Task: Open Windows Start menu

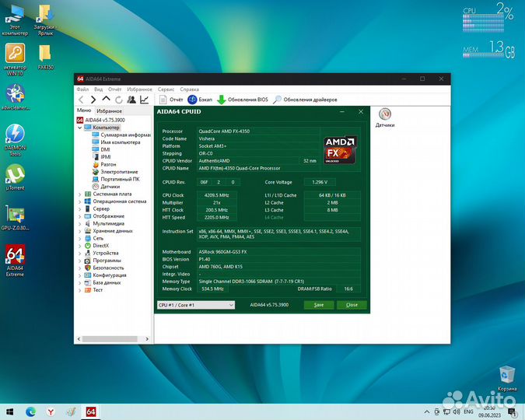Action: (9, 411)
